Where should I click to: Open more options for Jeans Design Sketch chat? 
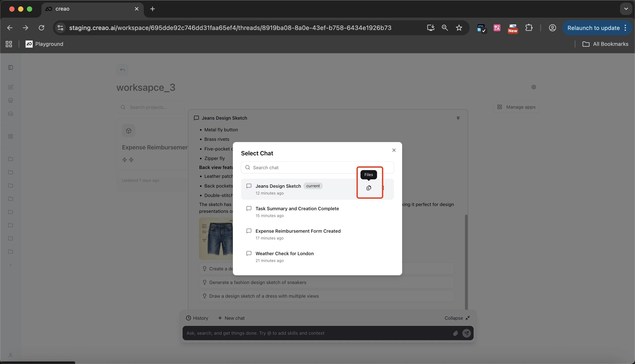(383, 188)
